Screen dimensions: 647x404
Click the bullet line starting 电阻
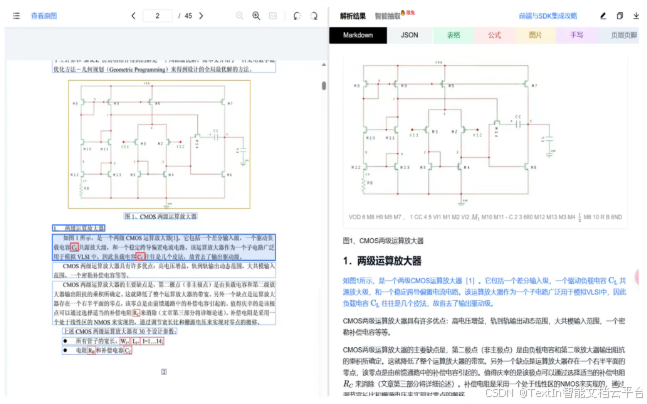(x=97, y=350)
